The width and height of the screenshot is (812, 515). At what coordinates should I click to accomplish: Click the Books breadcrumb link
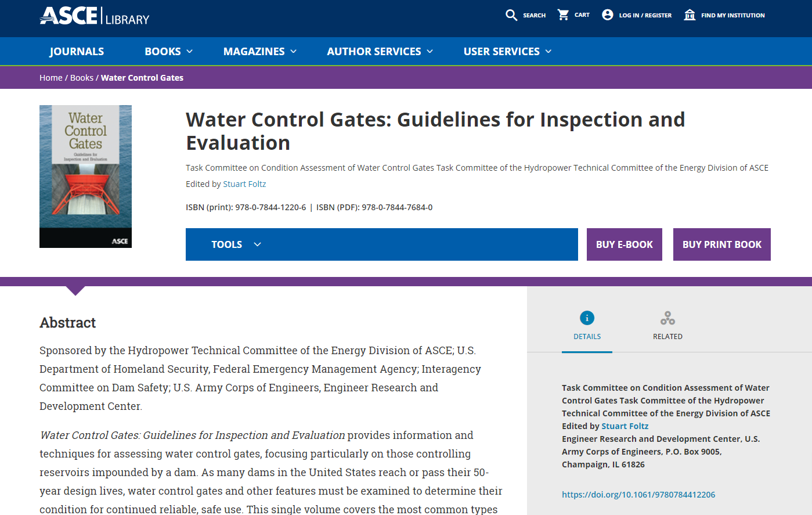click(82, 78)
